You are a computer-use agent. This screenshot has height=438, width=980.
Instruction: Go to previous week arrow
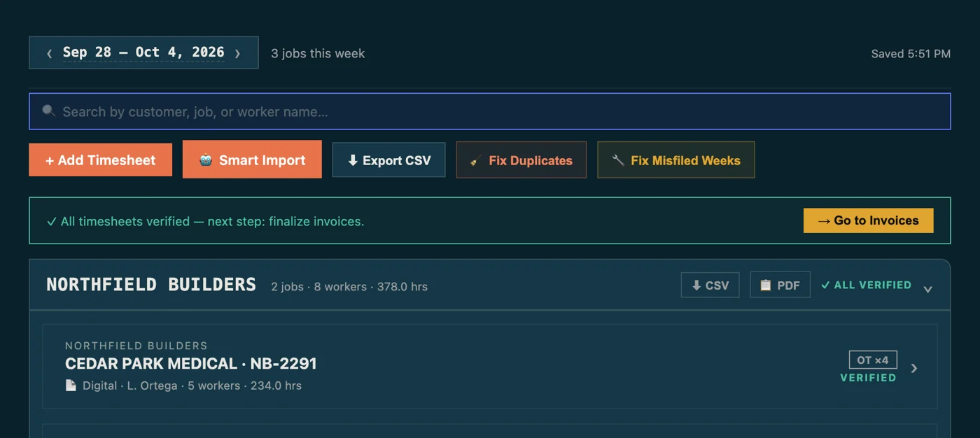coord(49,53)
